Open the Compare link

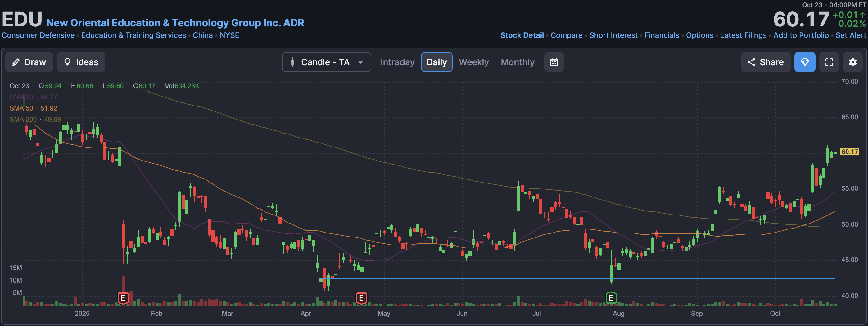click(567, 35)
